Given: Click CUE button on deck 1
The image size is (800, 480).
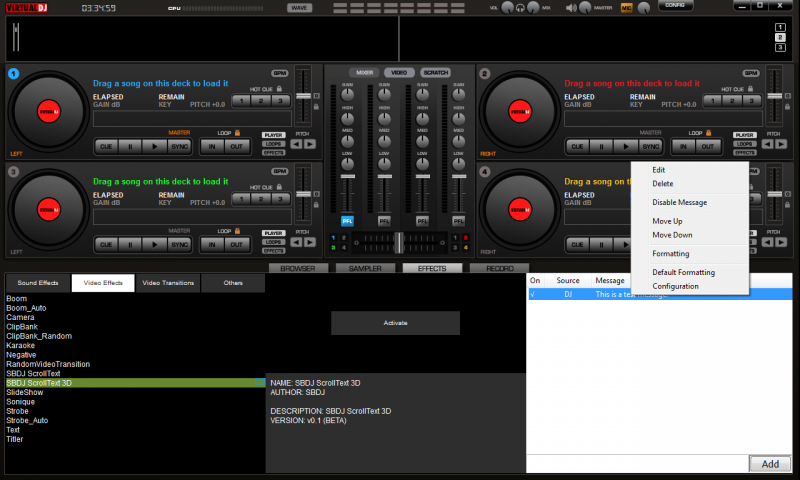Looking at the screenshot, I should [x=106, y=147].
